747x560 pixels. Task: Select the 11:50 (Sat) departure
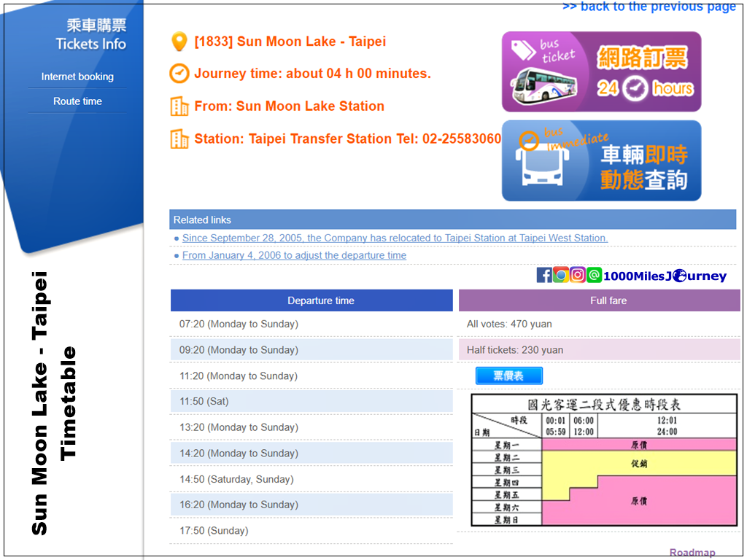[311, 402]
